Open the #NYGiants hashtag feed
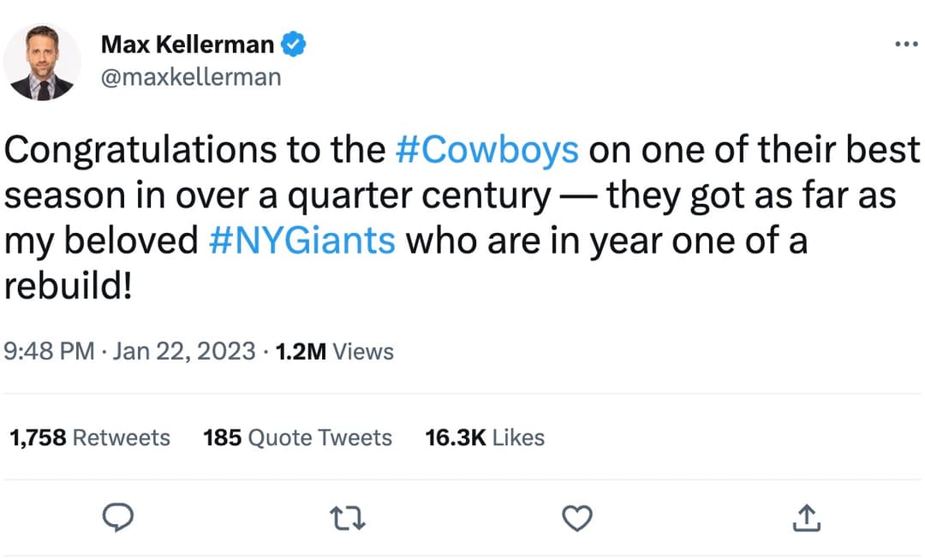The width and height of the screenshot is (925, 560). tap(301, 240)
